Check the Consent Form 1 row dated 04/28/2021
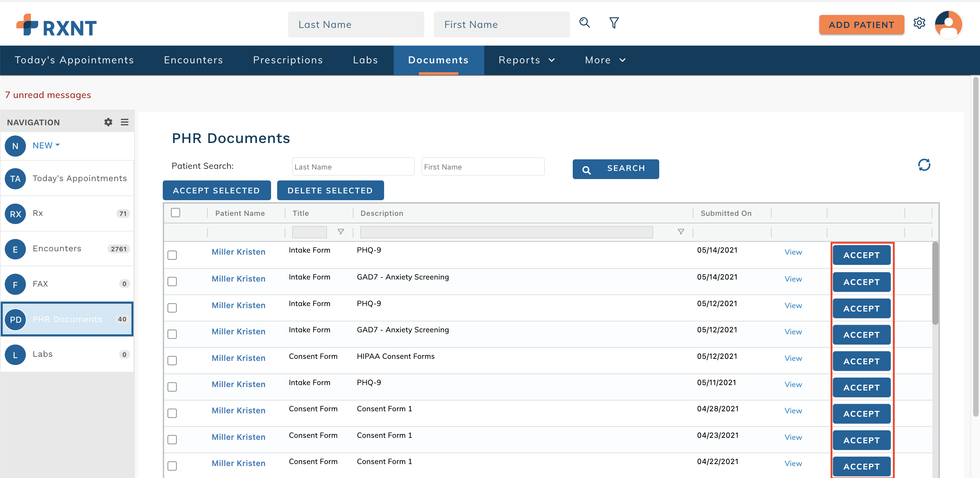 (172, 413)
